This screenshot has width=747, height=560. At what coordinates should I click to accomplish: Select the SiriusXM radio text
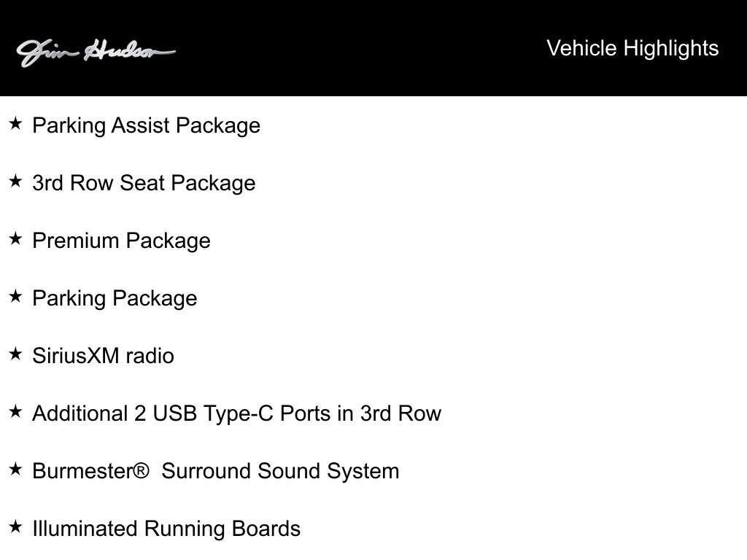tap(103, 356)
